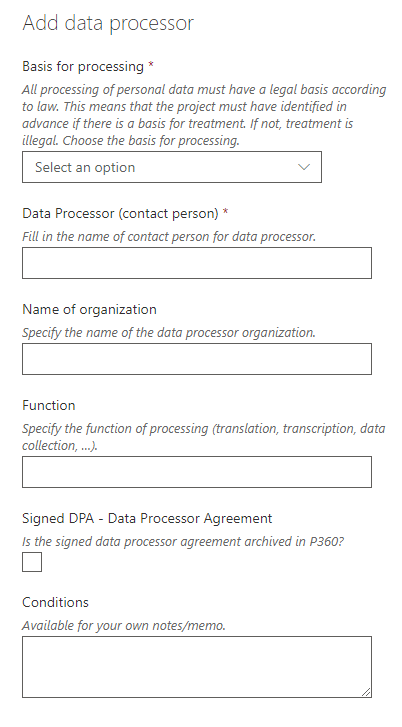Focus the Data Processor contact person field
Image resolution: width=402 pixels, height=727 pixels.
[x=197, y=263]
